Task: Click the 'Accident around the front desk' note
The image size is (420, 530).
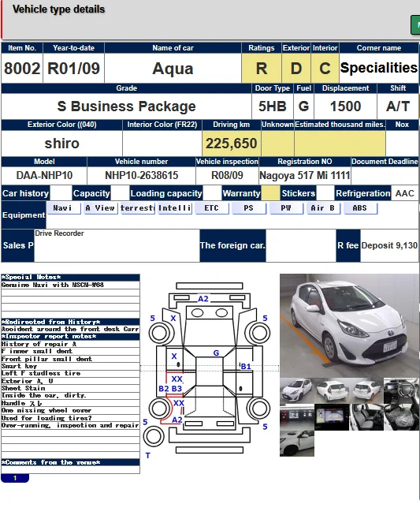Action: coord(71,329)
